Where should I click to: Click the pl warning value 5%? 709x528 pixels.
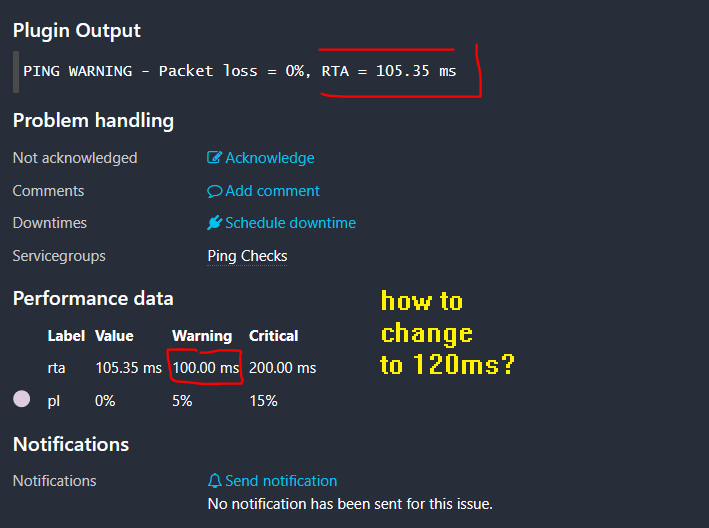[182, 401]
